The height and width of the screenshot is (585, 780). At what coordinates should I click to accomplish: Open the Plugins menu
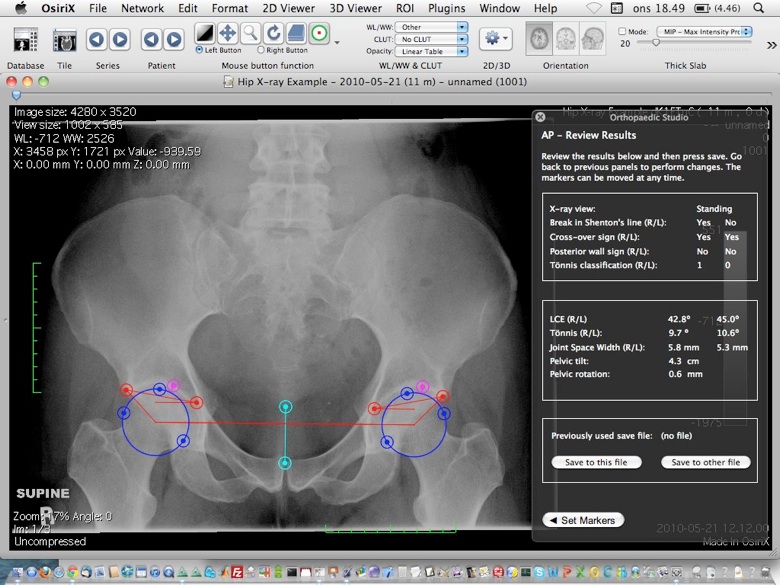click(x=447, y=8)
